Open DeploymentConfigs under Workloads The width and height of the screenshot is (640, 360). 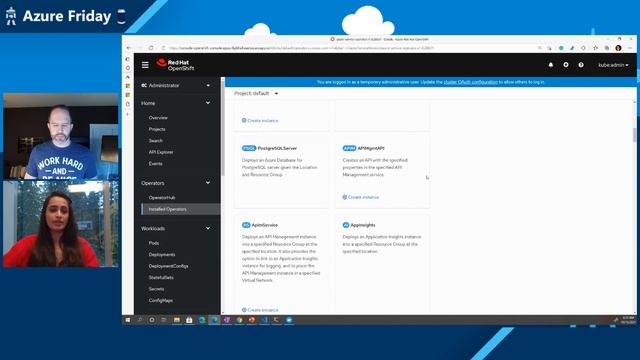[x=168, y=266]
